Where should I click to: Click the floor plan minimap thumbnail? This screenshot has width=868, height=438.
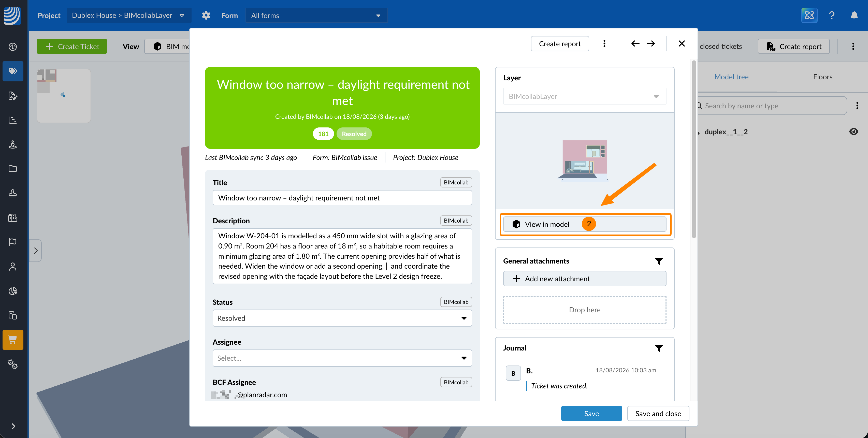(x=64, y=96)
